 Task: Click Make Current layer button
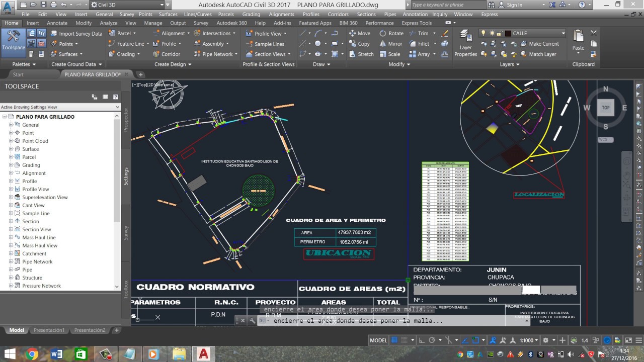point(540,44)
